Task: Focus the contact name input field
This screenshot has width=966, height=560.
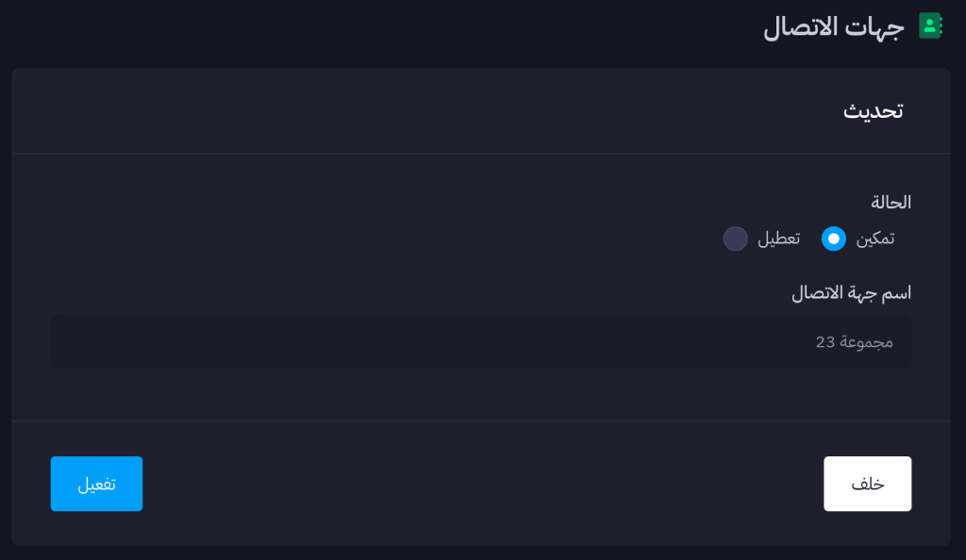Action: tap(481, 341)
